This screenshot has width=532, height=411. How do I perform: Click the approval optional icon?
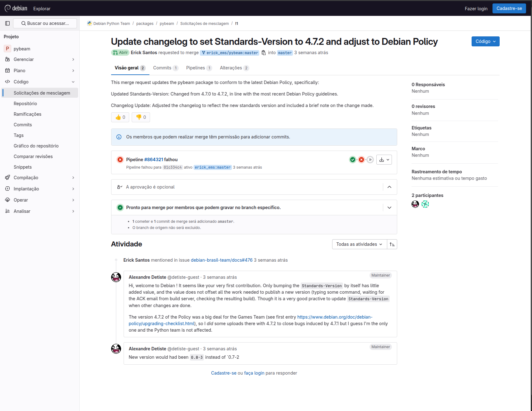pyautogui.click(x=120, y=187)
